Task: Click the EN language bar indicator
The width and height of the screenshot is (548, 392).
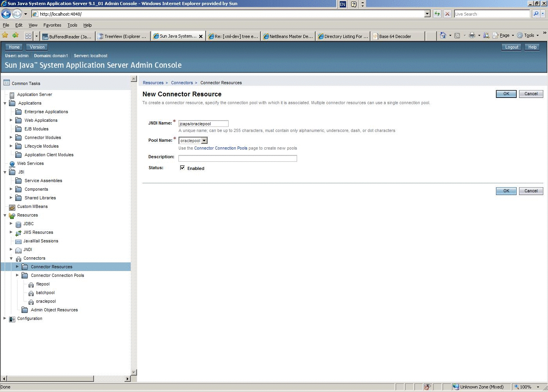Action: click(x=342, y=4)
